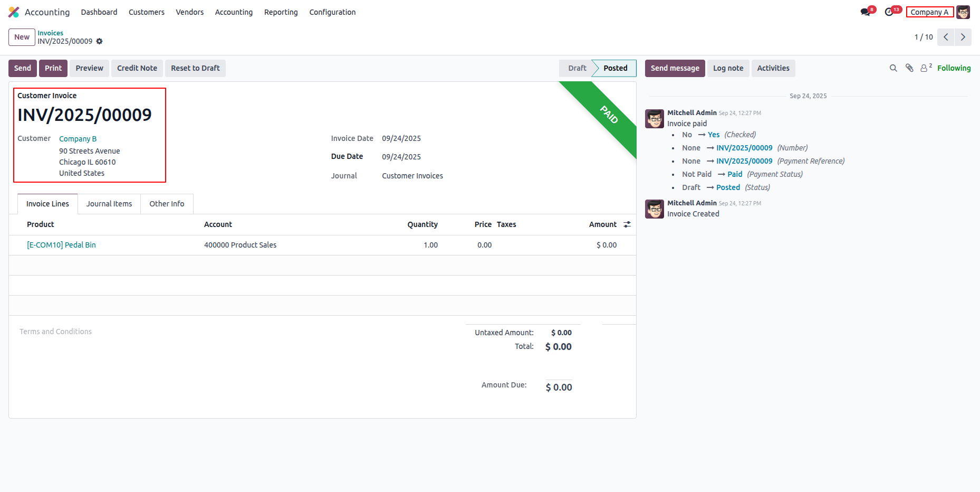Open the [E-COM10] Pedal Bin product line
The width and height of the screenshot is (980, 492).
coord(62,244)
